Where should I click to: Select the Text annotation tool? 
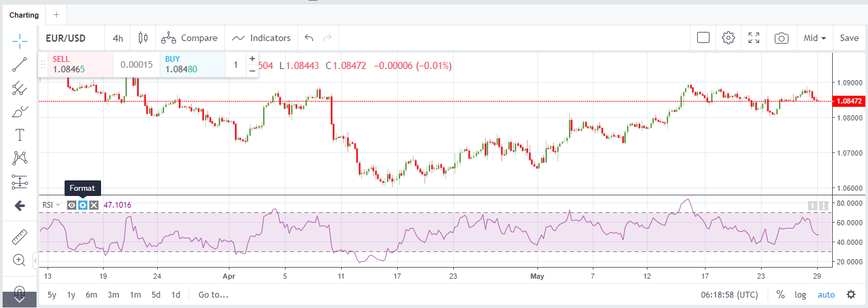coord(20,135)
